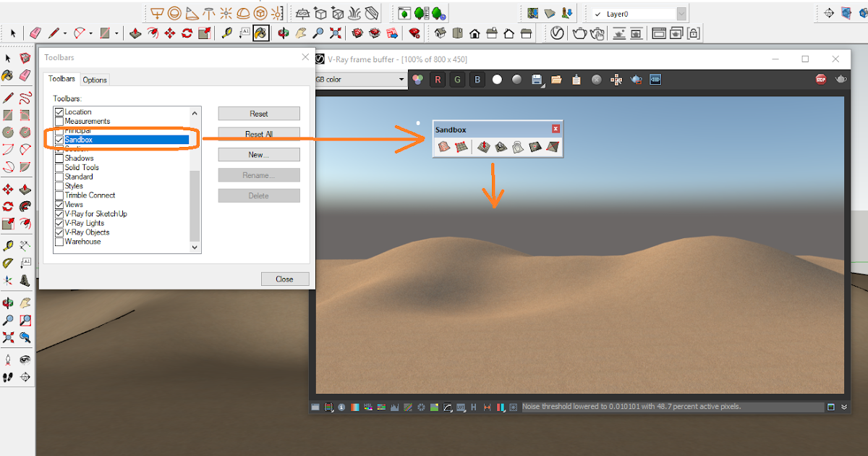Select the Smoove tool in the Sandbox toolbar
This screenshot has width=868, height=456.
tap(484, 146)
